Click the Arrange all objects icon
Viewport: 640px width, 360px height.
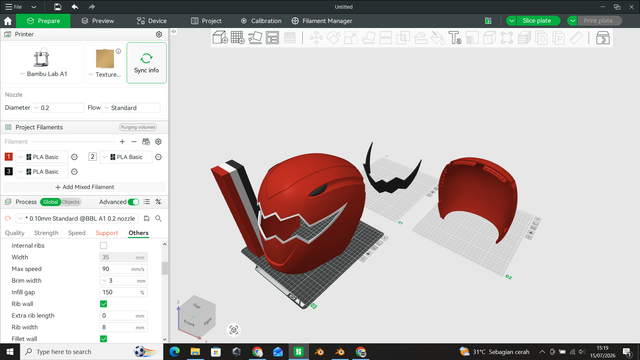[272, 38]
